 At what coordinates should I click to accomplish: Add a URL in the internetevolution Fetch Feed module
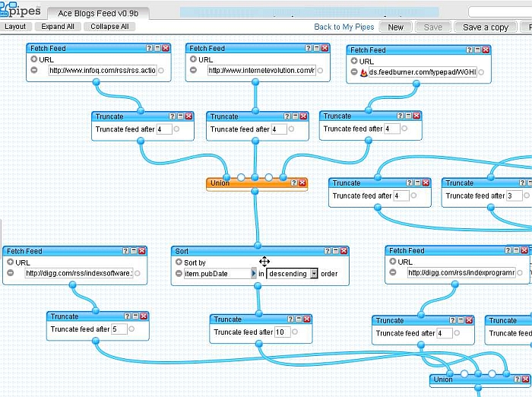click(193, 59)
